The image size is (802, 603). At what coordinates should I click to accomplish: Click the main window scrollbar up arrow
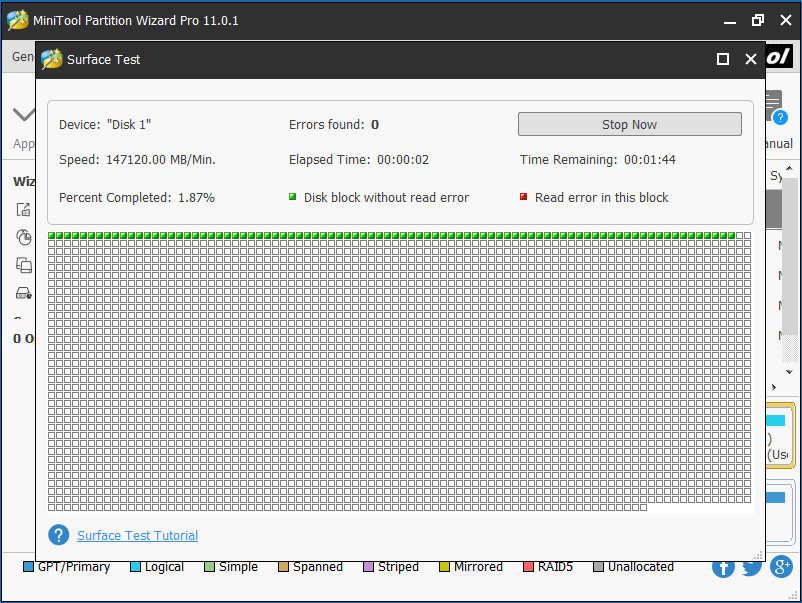point(789,168)
